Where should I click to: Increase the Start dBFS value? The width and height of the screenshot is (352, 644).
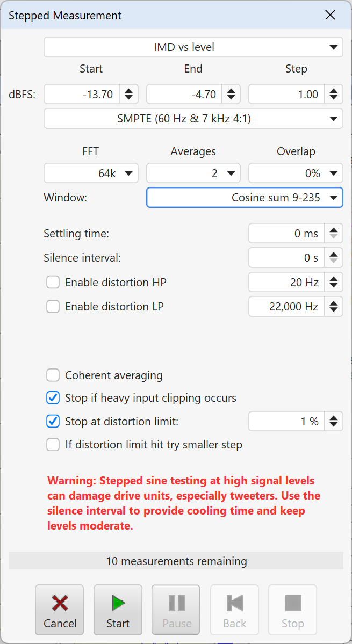128,91
